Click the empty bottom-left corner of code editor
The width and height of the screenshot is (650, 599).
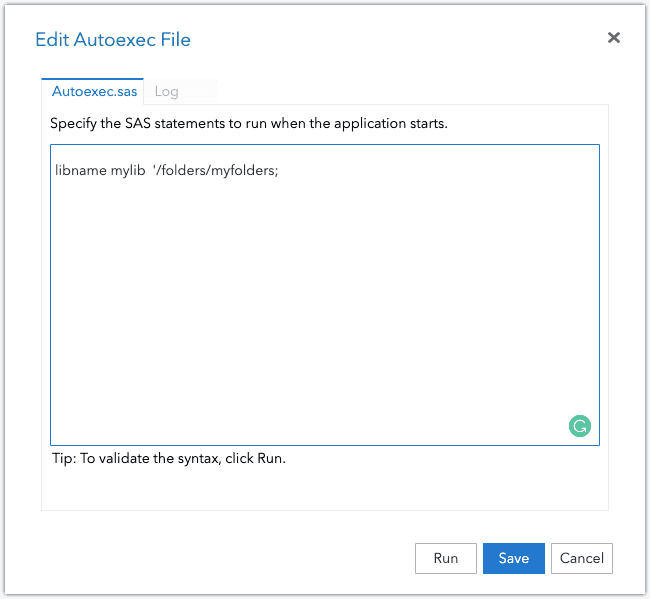click(x=70, y=430)
